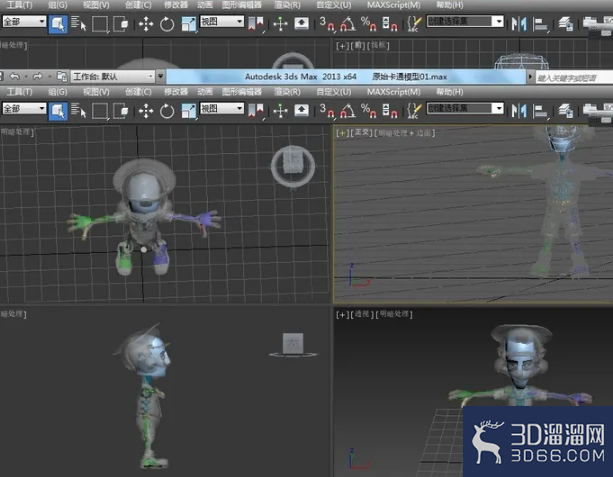
Task: Open Layer Manager in duplicate toolbar above title bar
Action: point(565,24)
